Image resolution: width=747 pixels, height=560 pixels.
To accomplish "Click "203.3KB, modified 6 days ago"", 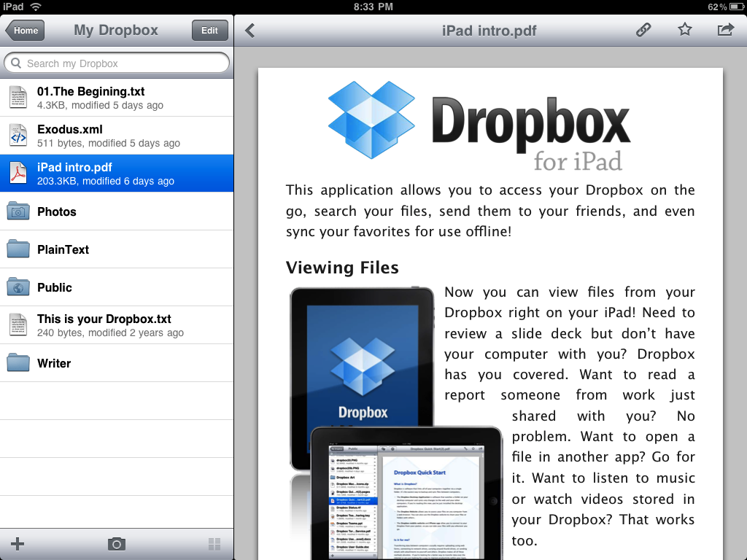I will (x=106, y=182).
